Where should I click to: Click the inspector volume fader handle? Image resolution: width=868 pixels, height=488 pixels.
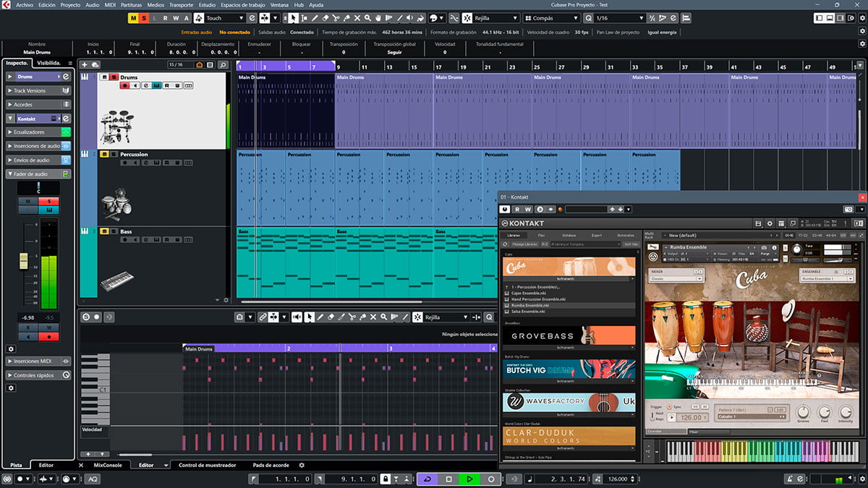[x=24, y=261]
